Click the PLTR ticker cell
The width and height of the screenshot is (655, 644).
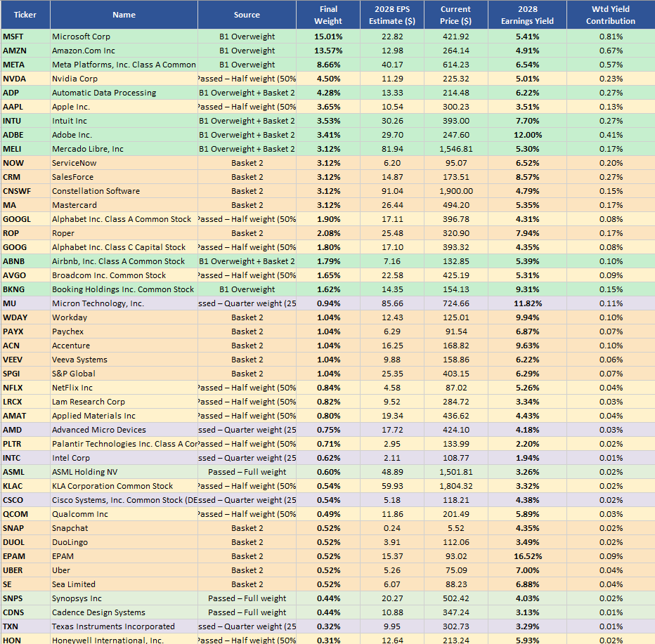[x=25, y=444]
